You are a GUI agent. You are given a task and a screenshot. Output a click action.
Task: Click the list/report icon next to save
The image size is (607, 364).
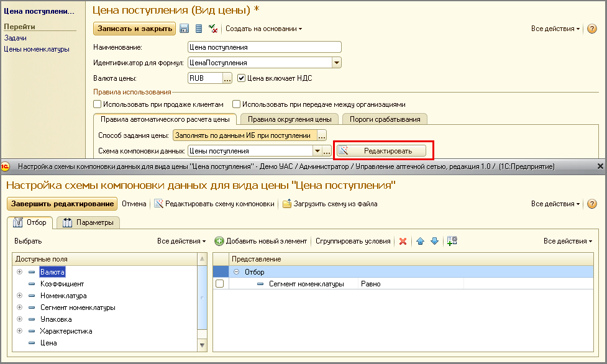point(199,29)
